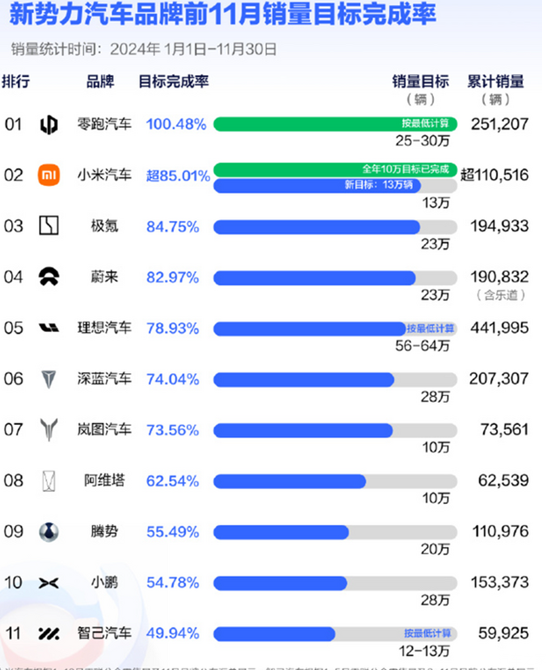Click the progress bar for 岚图汽车
The width and height of the screenshot is (551, 670).
[x=335, y=430]
